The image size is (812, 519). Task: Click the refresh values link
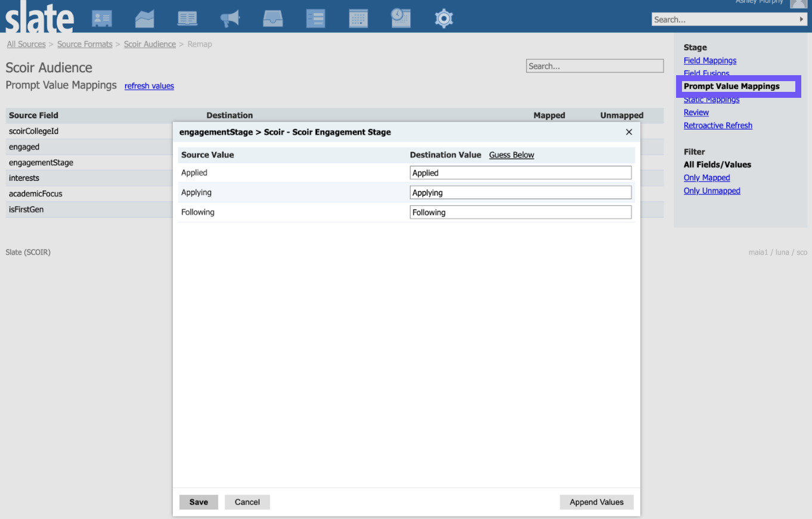(x=149, y=86)
